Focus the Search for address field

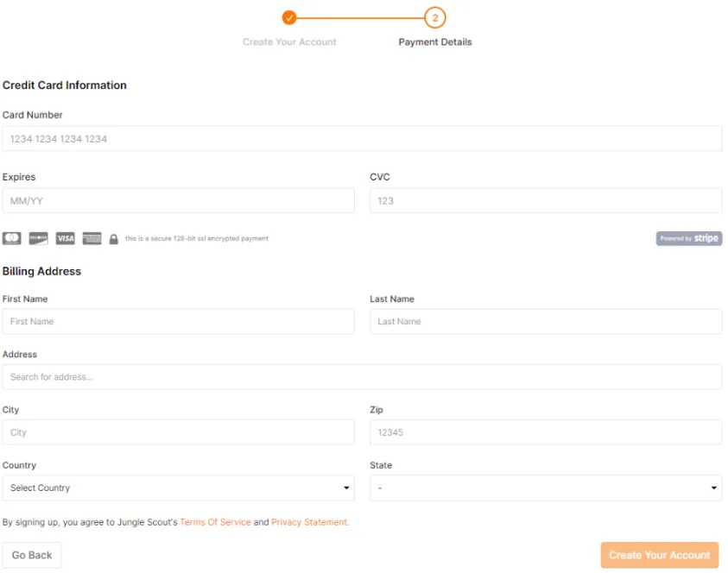pos(362,377)
